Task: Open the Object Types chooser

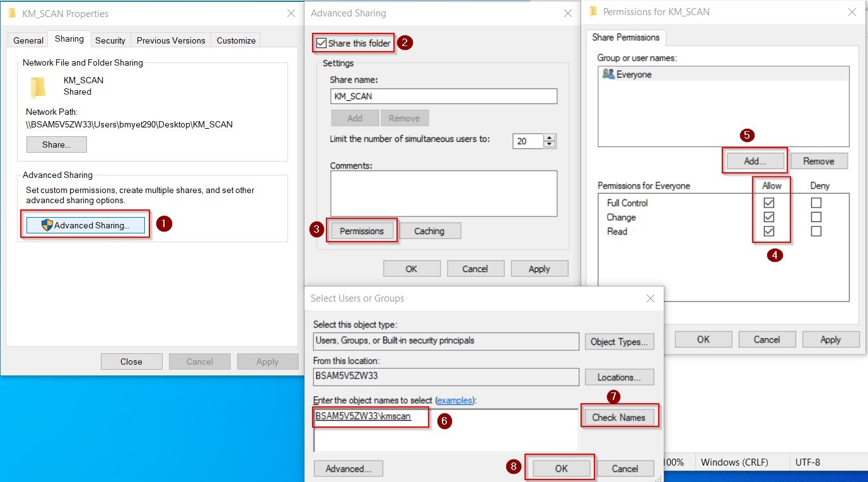Action: (619, 342)
